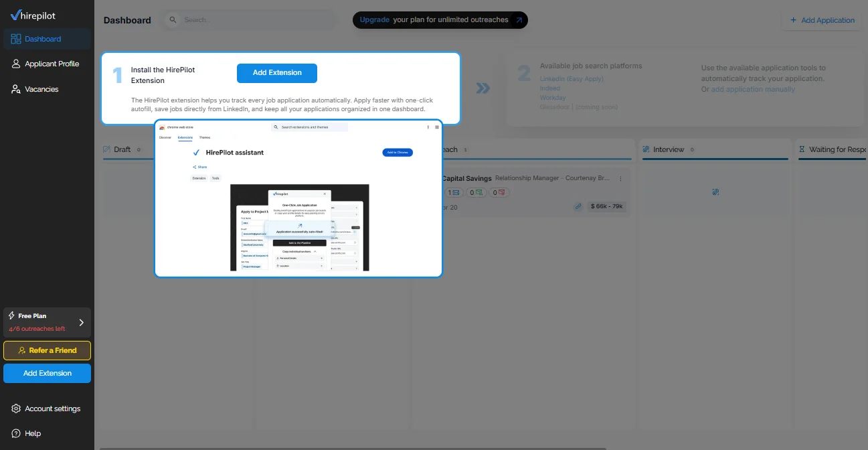Click the sent emails badge showing 1

(x=452, y=193)
